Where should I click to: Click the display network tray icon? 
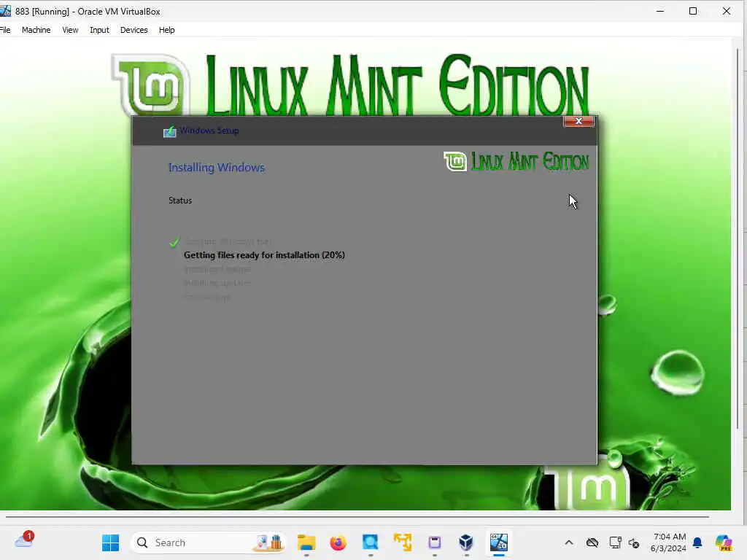tap(615, 542)
